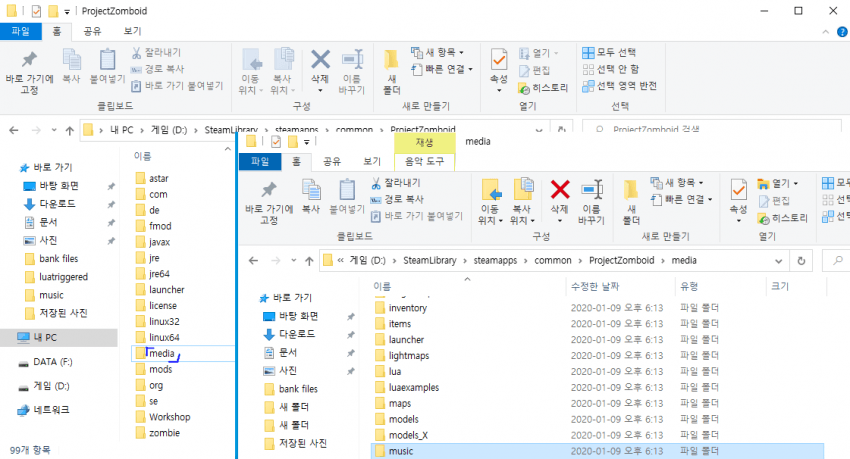
Task: Click Delete (삭제) red X in media window
Action: (559, 190)
